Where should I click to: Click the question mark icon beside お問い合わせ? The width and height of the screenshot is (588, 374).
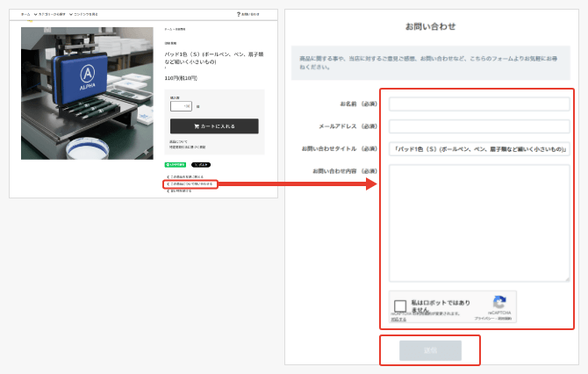click(x=239, y=14)
